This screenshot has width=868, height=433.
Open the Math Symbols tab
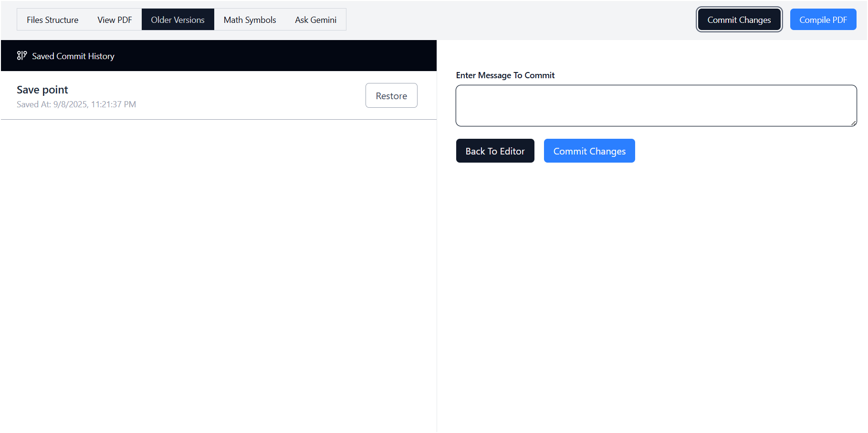pyautogui.click(x=250, y=20)
